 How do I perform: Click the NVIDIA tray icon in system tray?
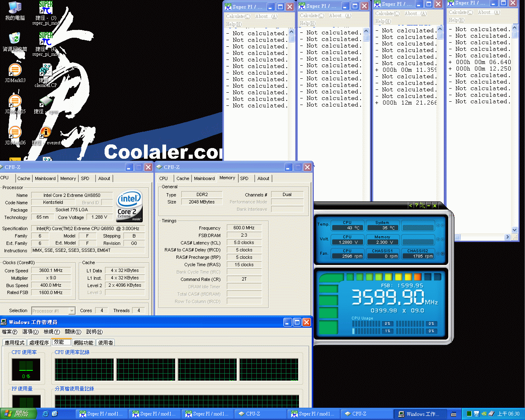point(484,414)
